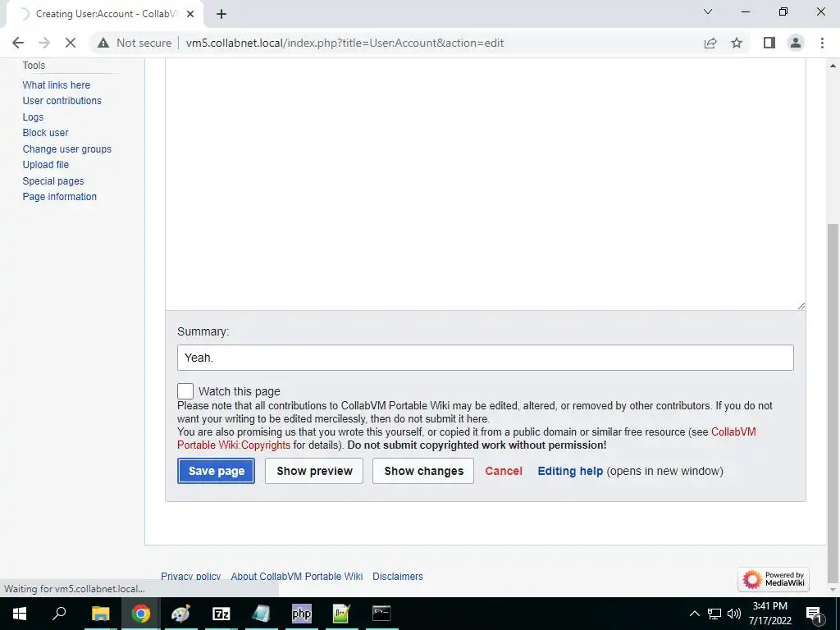Toggle the Watch this page checkbox
The height and width of the screenshot is (630, 840).
(x=185, y=391)
